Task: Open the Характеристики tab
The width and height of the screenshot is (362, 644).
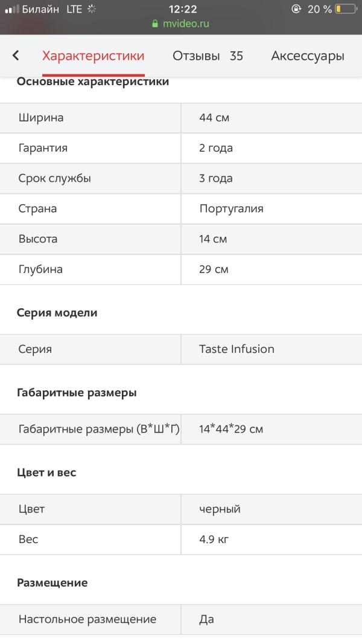Action: pos(94,56)
